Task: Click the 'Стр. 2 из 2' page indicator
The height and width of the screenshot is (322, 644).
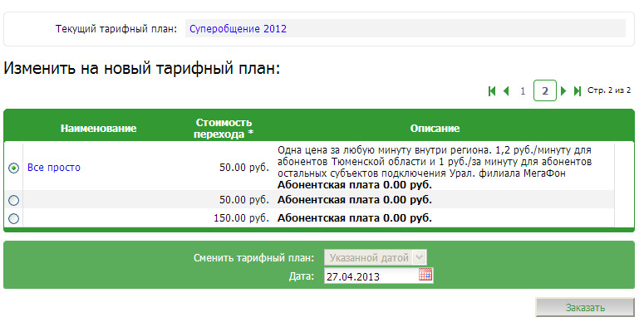Action: point(609,90)
